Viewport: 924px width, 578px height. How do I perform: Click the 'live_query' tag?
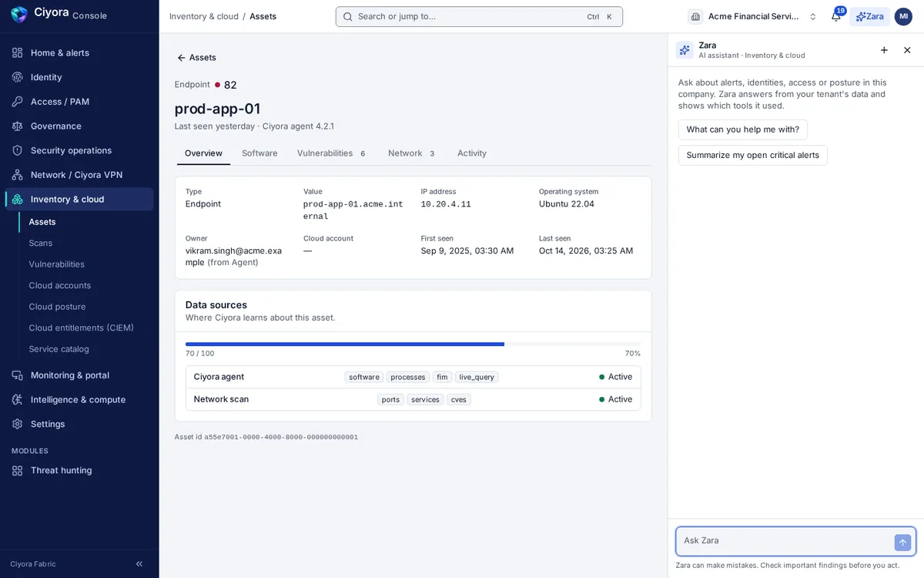(477, 377)
